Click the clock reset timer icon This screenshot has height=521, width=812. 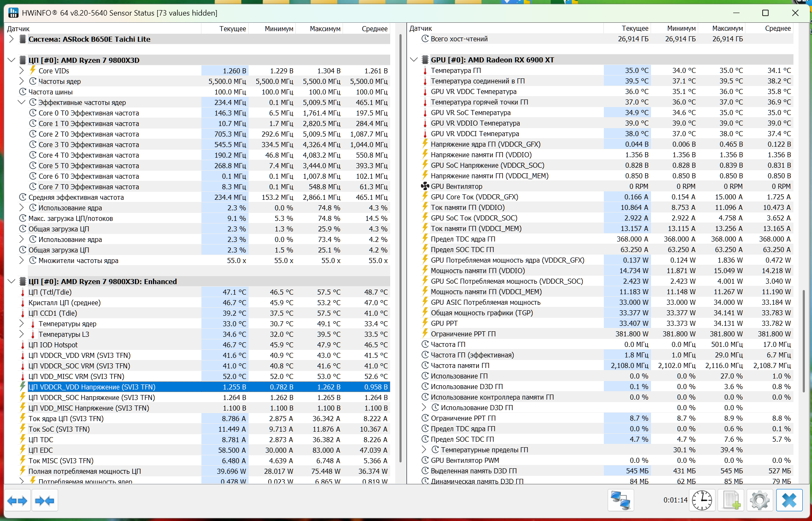tap(702, 501)
